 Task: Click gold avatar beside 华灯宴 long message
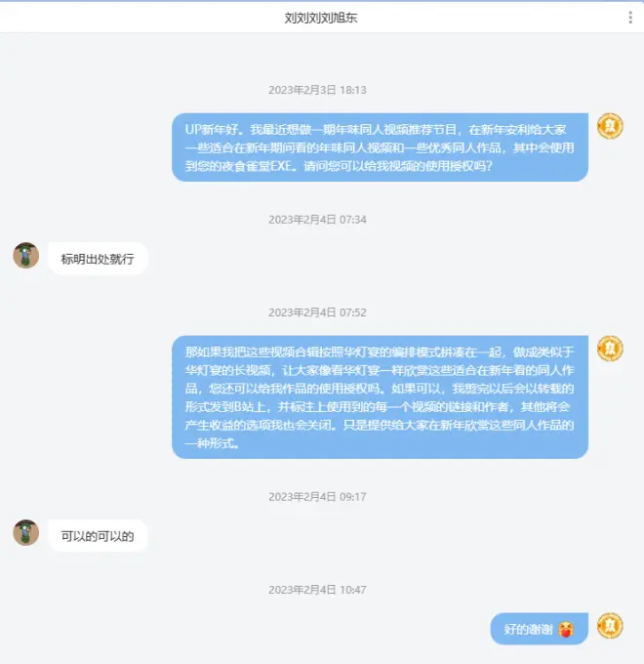tap(610, 349)
